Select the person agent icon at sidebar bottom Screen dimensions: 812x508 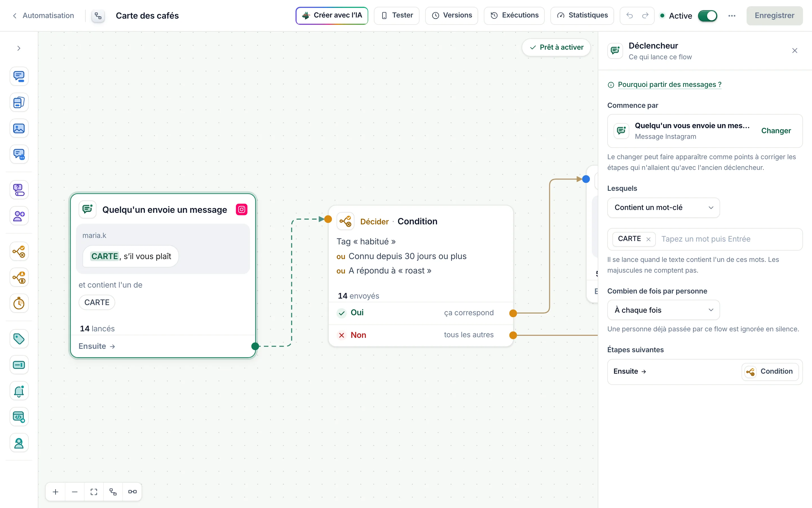pyautogui.click(x=19, y=443)
